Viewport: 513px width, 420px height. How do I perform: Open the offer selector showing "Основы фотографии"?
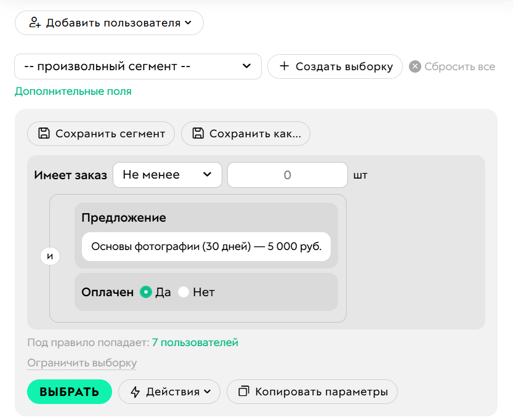[x=206, y=246]
